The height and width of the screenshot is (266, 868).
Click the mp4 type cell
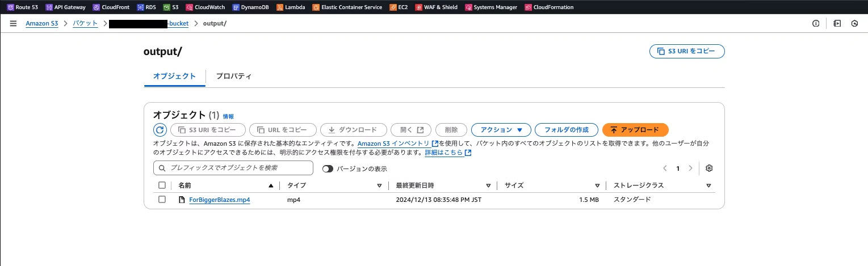click(293, 200)
